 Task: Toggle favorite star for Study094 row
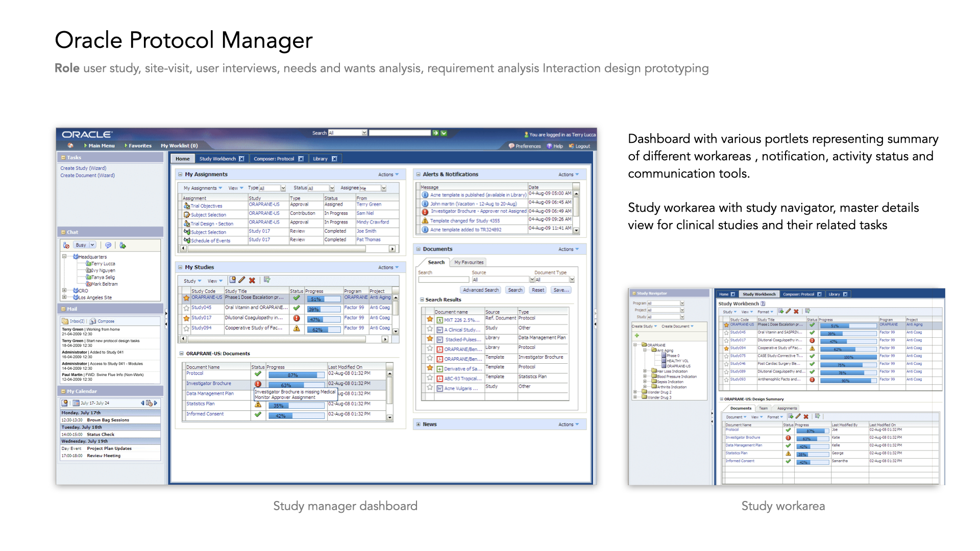coord(186,329)
